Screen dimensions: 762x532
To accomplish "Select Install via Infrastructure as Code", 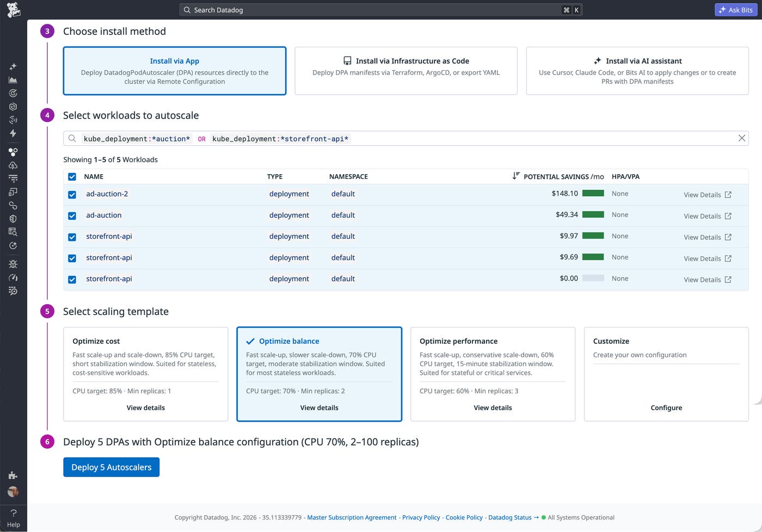I will pos(406,71).
